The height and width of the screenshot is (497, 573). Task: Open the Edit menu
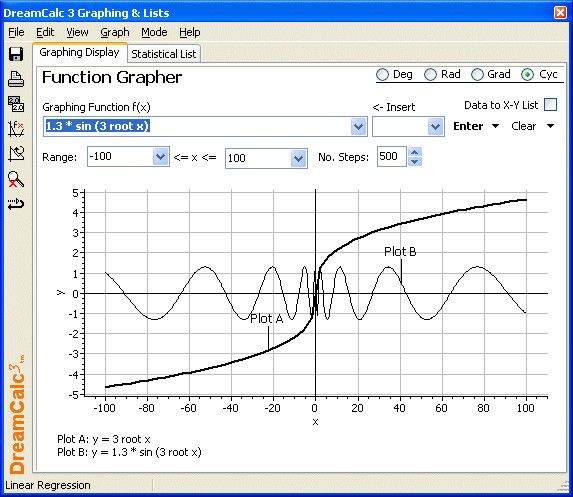45,33
